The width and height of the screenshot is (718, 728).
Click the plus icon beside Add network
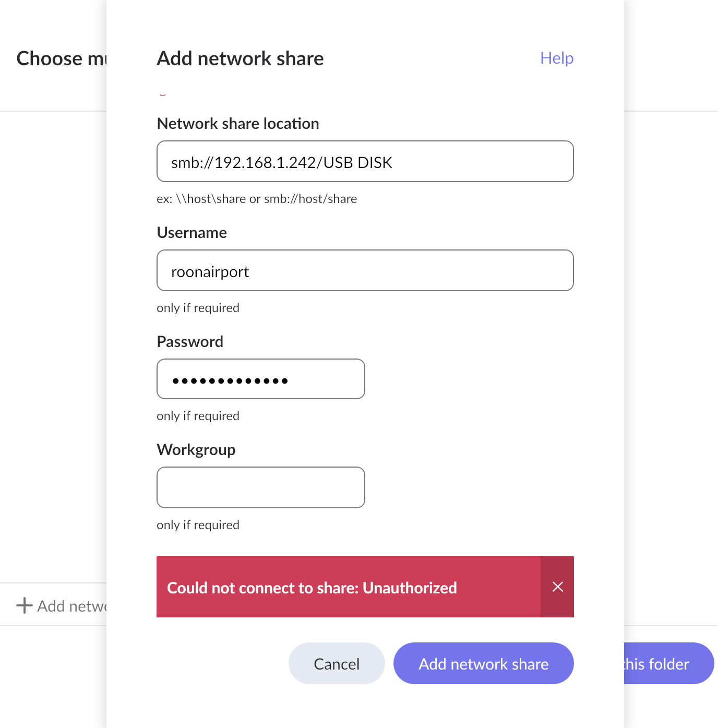[25, 605]
